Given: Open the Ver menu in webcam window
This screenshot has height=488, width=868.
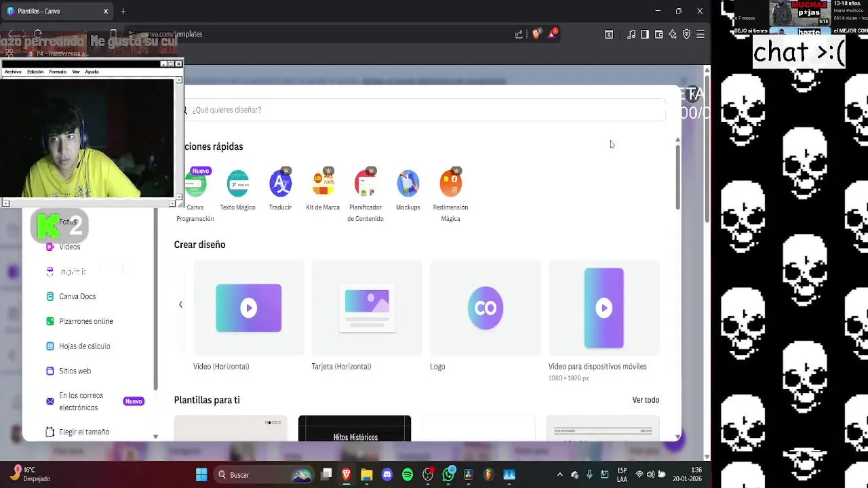Looking at the screenshot, I should (76, 72).
